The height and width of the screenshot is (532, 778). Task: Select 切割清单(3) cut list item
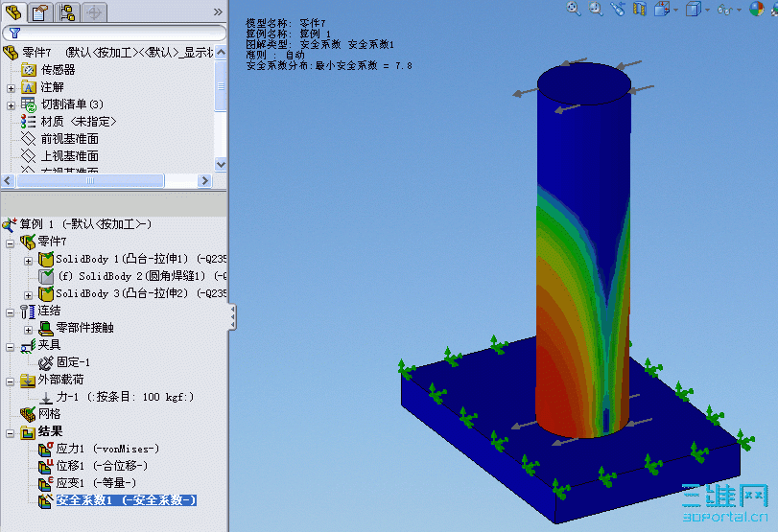point(72,104)
